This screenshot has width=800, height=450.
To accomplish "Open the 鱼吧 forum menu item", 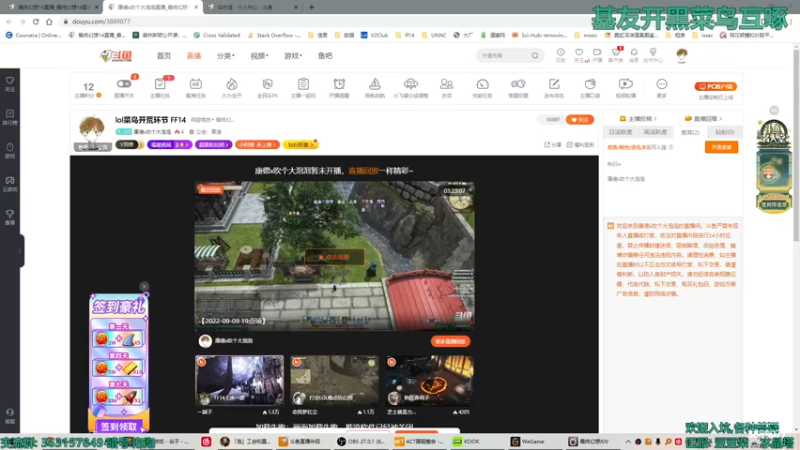I will [x=325, y=56].
